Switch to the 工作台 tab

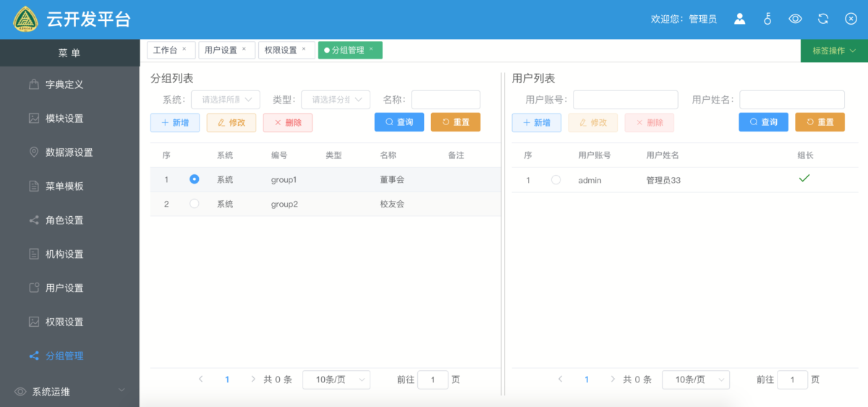click(x=165, y=50)
